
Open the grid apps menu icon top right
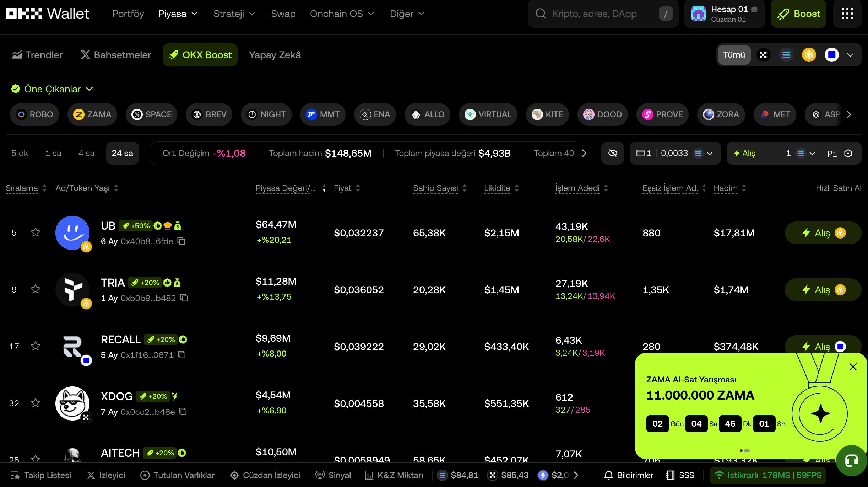pos(848,14)
